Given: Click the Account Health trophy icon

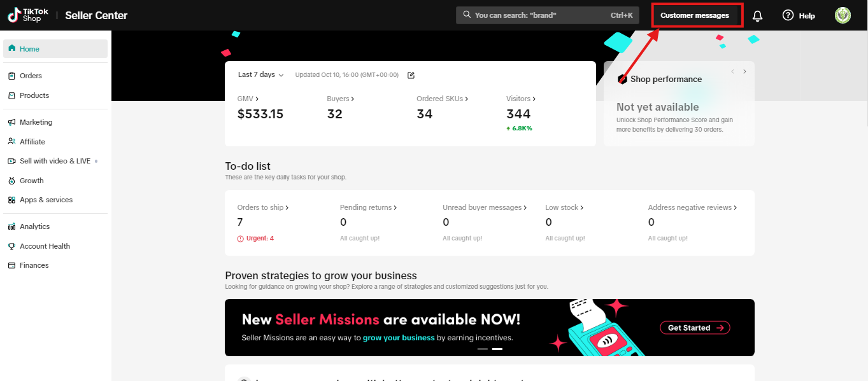Looking at the screenshot, I should 11,246.
